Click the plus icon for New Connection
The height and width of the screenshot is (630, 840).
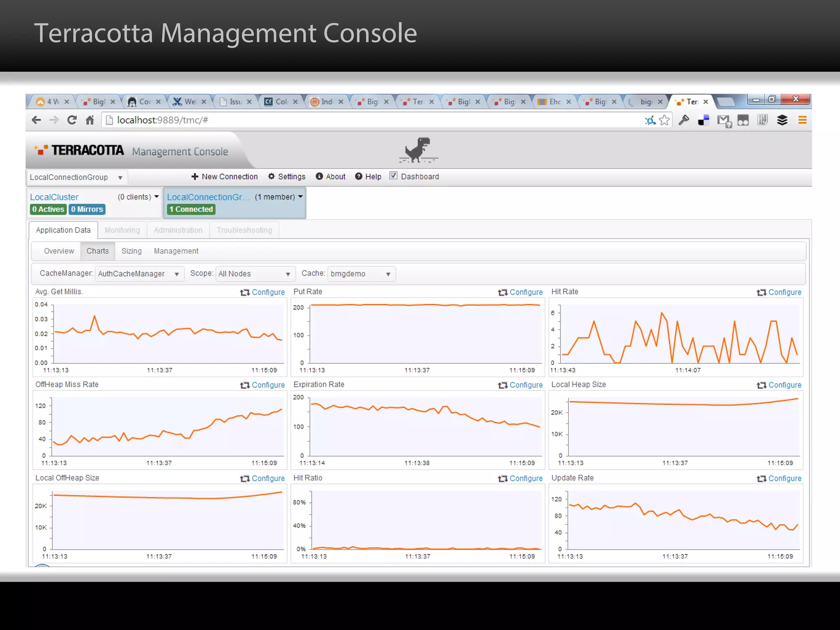(195, 176)
